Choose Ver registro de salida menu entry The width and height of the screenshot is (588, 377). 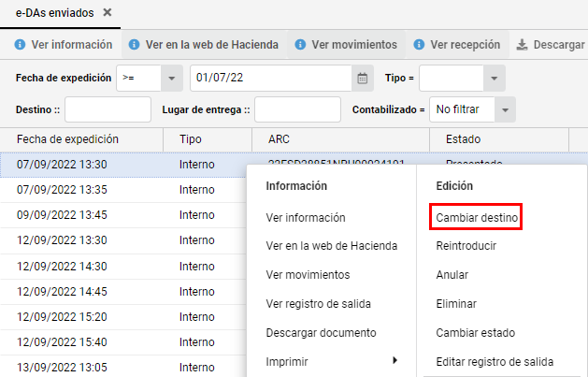tap(319, 303)
